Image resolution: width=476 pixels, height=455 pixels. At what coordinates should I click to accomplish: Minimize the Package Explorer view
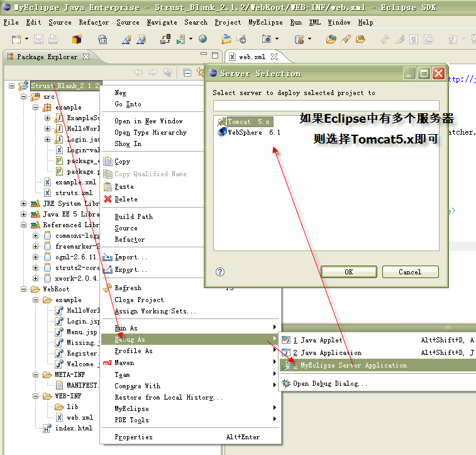click(204, 54)
